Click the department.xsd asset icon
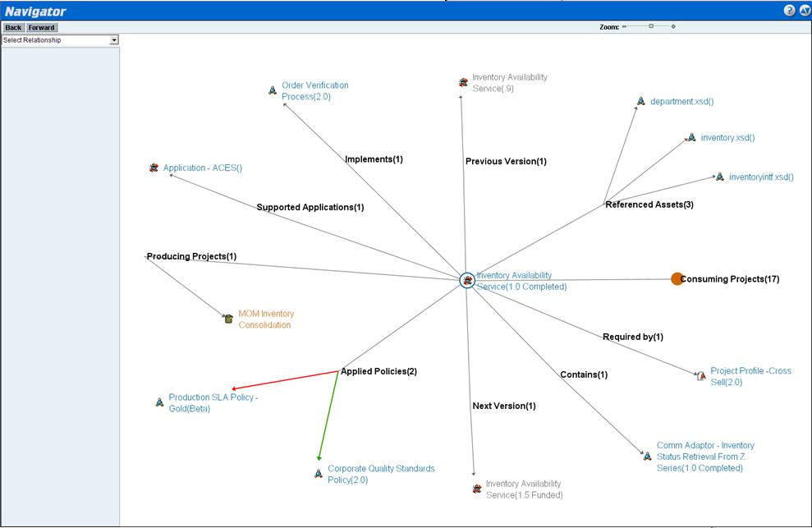 pyautogui.click(x=640, y=102)
